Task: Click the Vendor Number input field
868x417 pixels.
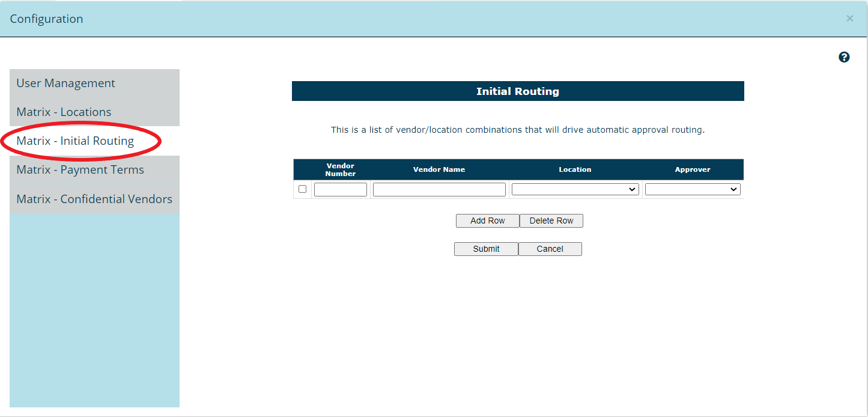Action: tap(340, 190)
